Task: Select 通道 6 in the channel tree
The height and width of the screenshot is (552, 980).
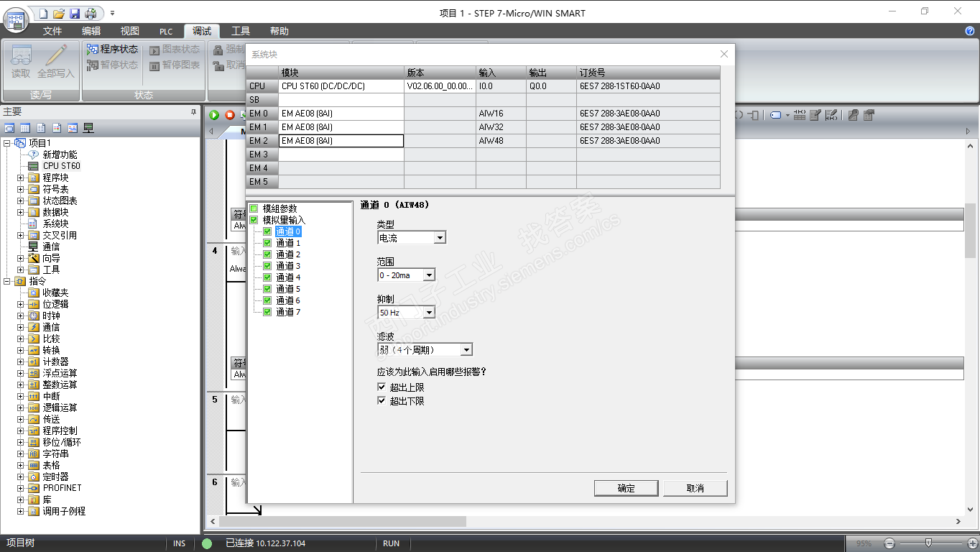Action: point(288,300)
